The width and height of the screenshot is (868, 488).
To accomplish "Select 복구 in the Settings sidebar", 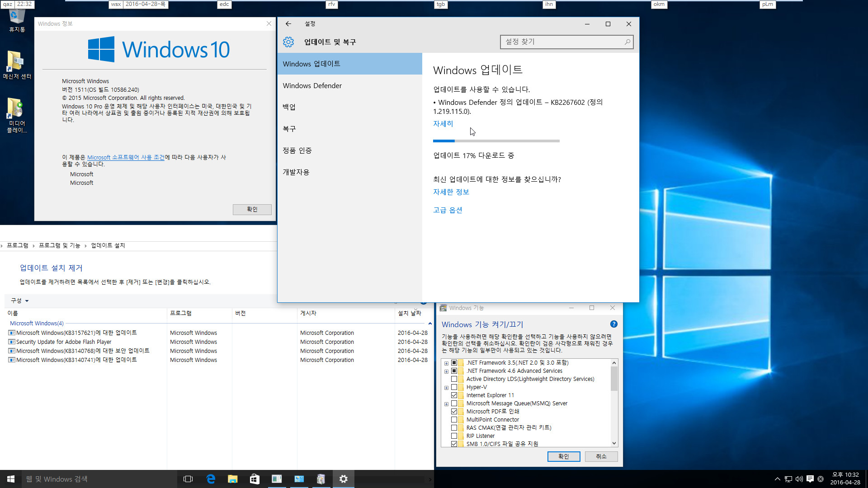I will pos(350,129).
